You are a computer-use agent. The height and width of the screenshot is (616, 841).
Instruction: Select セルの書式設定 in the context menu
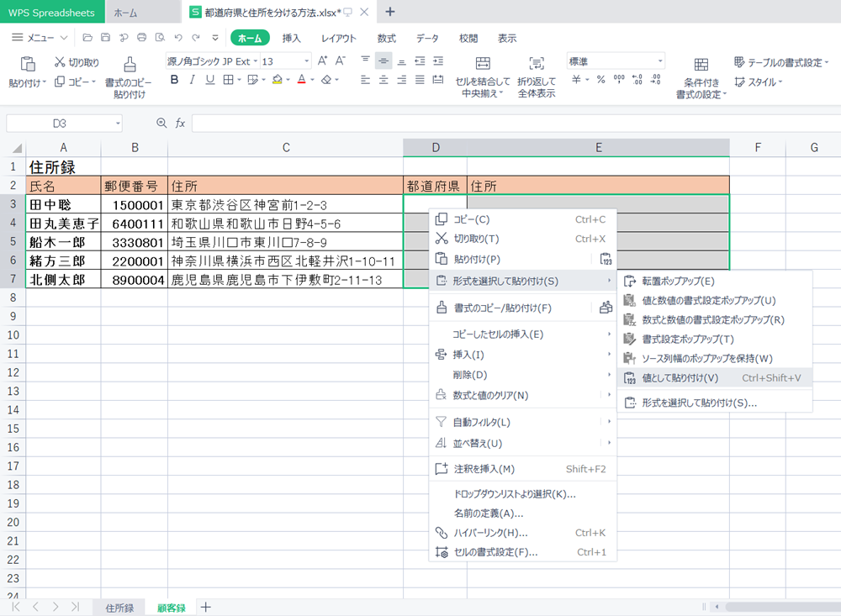495,552
